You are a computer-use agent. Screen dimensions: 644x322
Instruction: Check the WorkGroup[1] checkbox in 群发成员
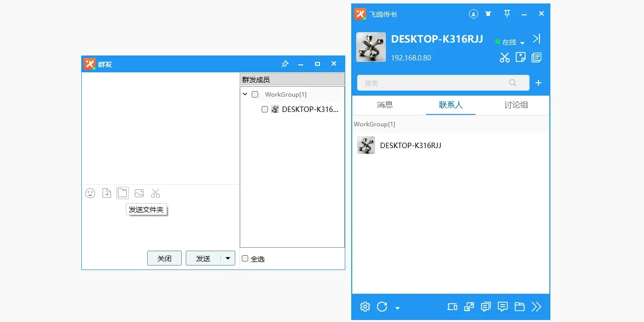255,94
